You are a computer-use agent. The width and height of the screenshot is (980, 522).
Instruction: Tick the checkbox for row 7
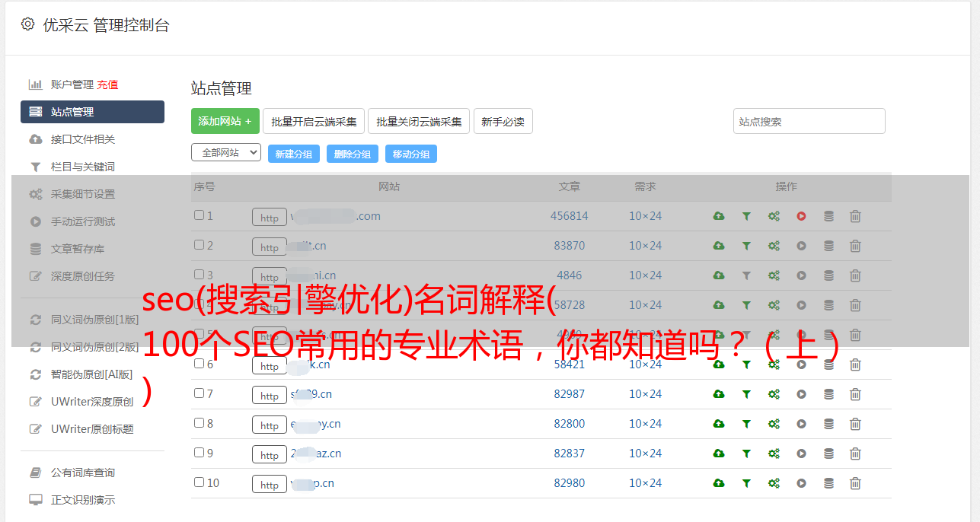click(199, 393)
